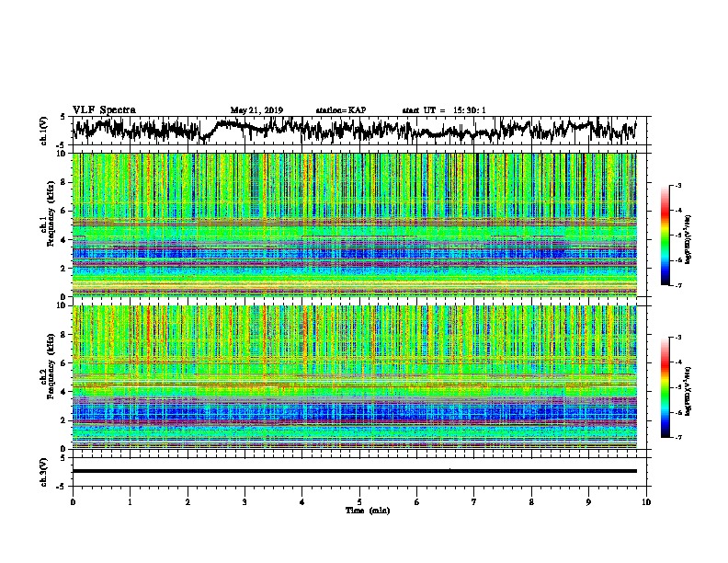
Task: Click the '4' frequency tick of ch.1 spectrogram
Action: tap(63, 240)
